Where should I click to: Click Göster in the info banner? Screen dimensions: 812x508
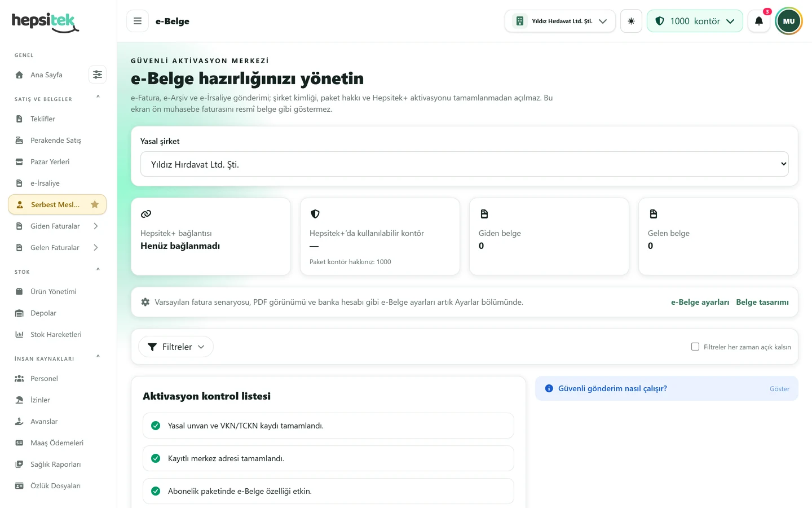pyautogui.click(x=779, y=389)
